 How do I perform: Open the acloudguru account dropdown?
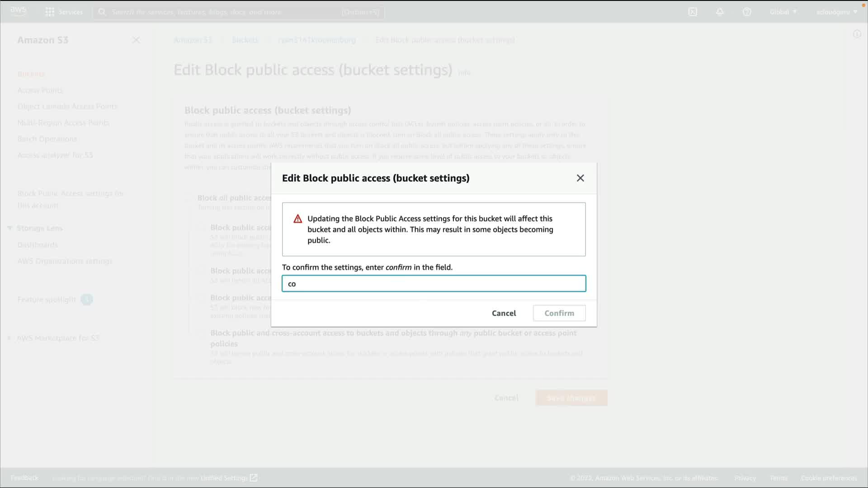click(x=836, y=12)
